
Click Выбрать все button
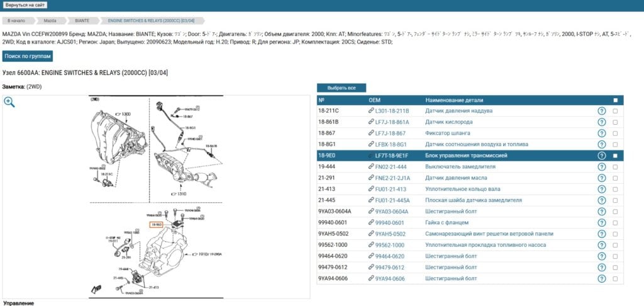pos(341,88)
